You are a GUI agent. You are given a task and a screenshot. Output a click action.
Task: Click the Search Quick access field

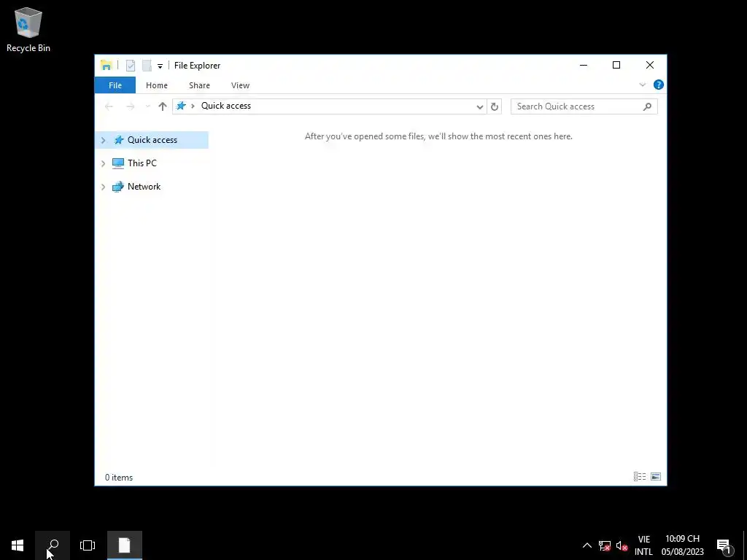pyautogui.click(x=584, y=106)
